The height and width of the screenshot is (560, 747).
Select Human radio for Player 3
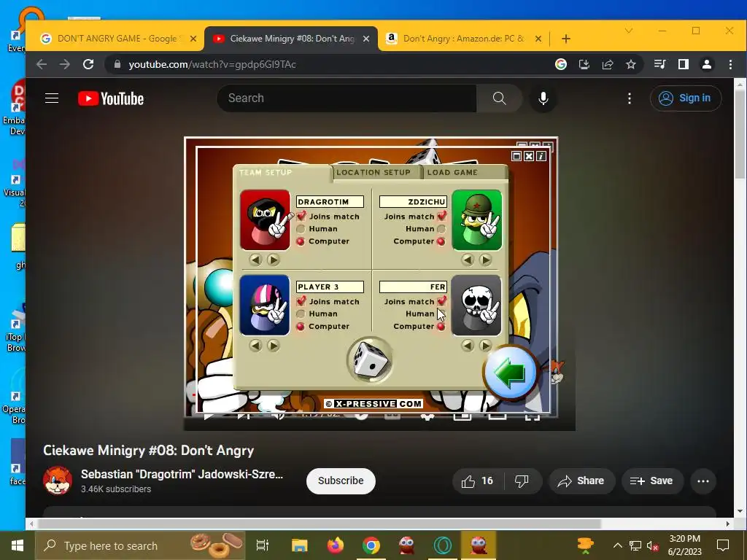pos(301,314)
